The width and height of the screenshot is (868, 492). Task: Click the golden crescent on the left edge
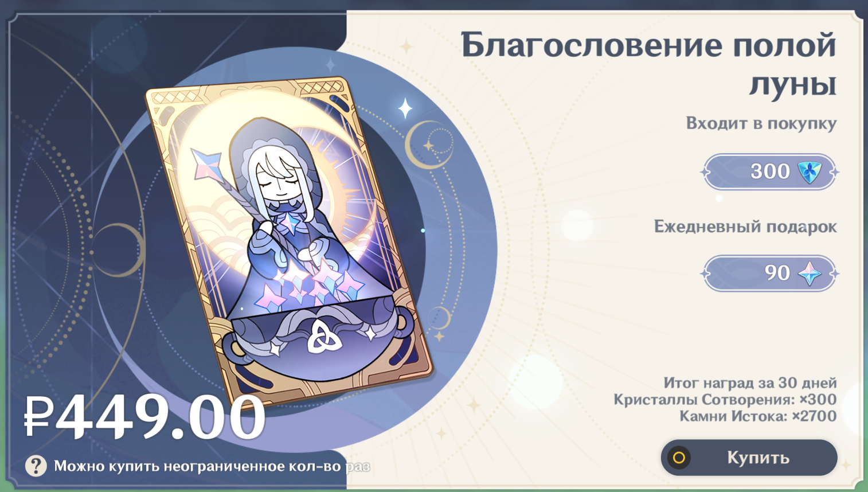(x=118, y=251)
